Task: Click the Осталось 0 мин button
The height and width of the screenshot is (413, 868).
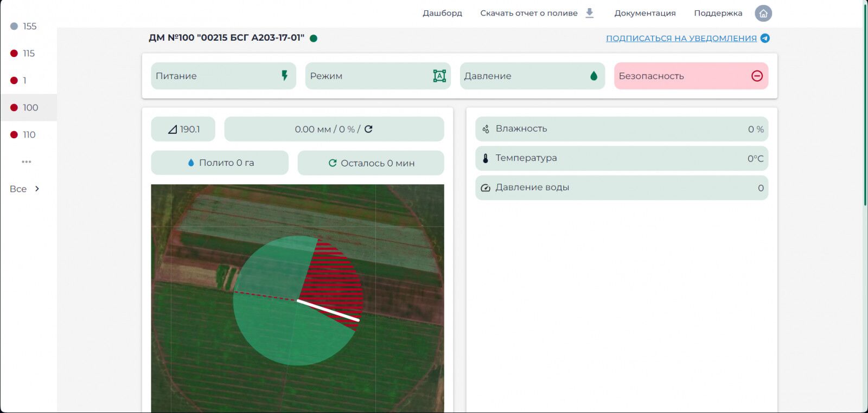Action: coord(371,163)
